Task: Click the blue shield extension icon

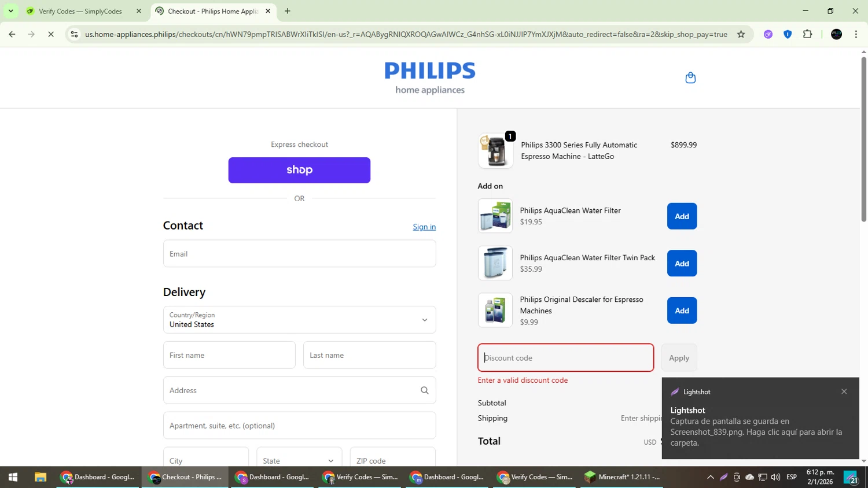Action: [x=788, y=34]
